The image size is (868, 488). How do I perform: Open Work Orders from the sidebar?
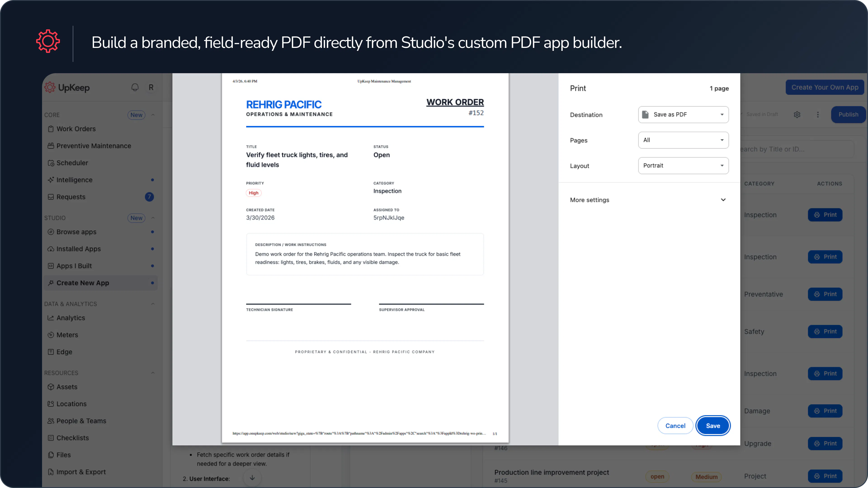75,129
